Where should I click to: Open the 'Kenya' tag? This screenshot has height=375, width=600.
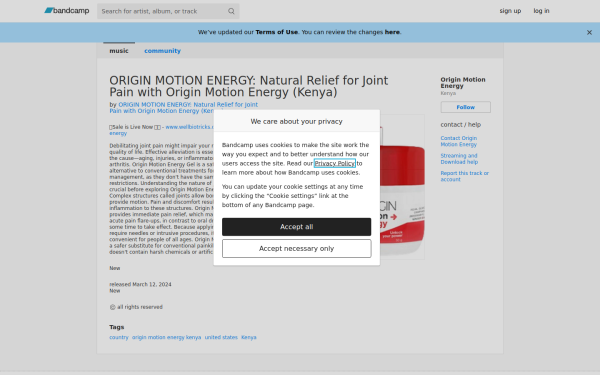coord(249,338)
